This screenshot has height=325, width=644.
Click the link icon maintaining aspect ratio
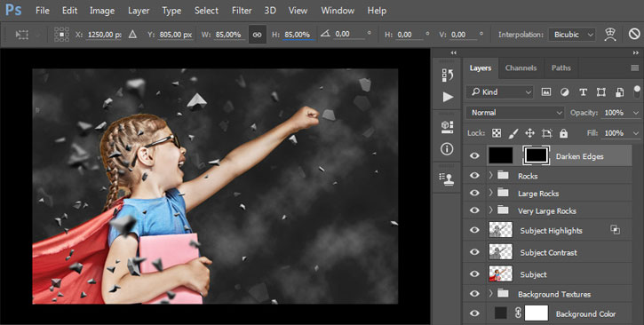click(x=257, y=35)
